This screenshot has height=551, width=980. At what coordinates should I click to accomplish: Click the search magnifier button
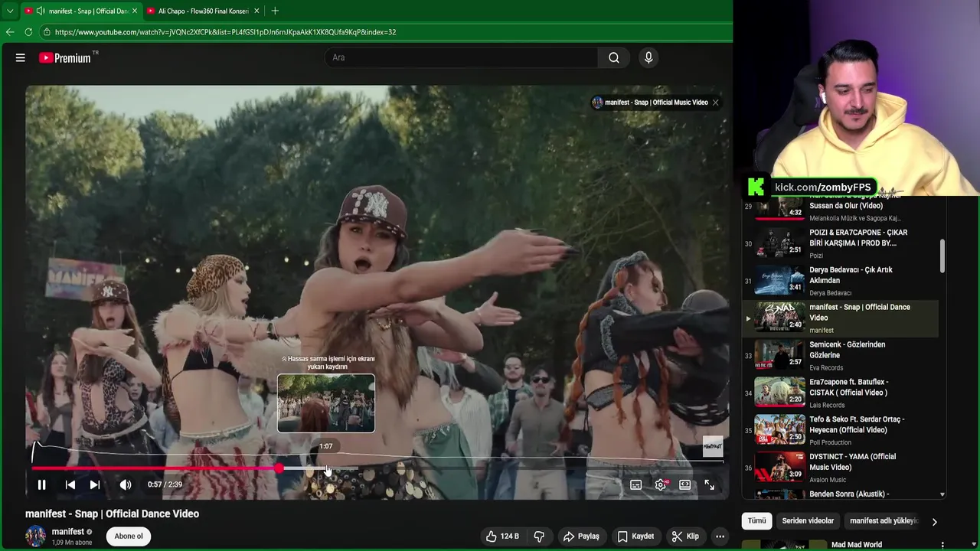click(x=614, y=57)
